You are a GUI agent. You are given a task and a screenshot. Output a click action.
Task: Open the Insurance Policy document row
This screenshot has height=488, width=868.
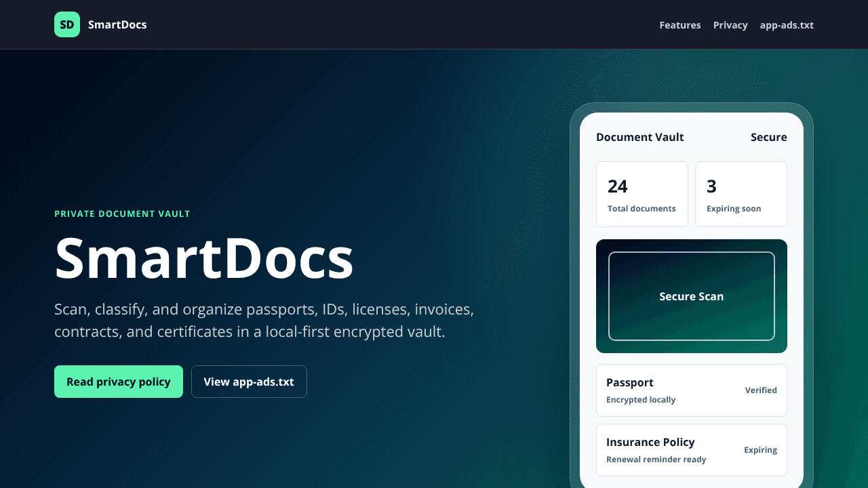pyautogui.click(x=692, y=450)
